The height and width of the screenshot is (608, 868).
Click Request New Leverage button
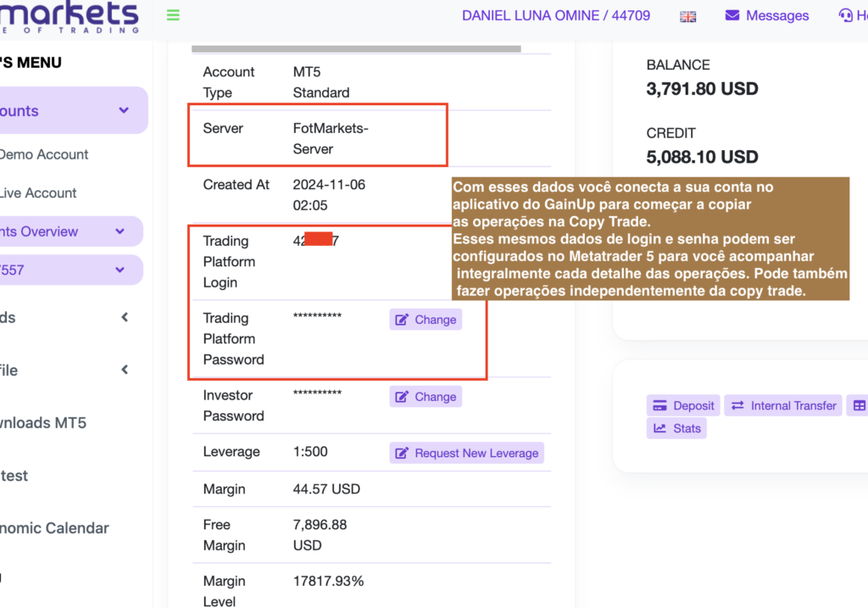click(x=467, y=453)
